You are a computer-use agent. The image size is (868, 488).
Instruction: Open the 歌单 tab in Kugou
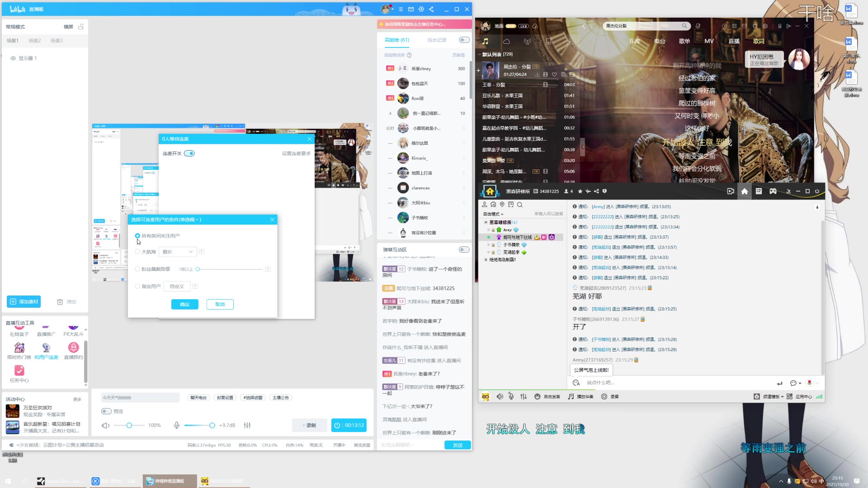[684, 41]
